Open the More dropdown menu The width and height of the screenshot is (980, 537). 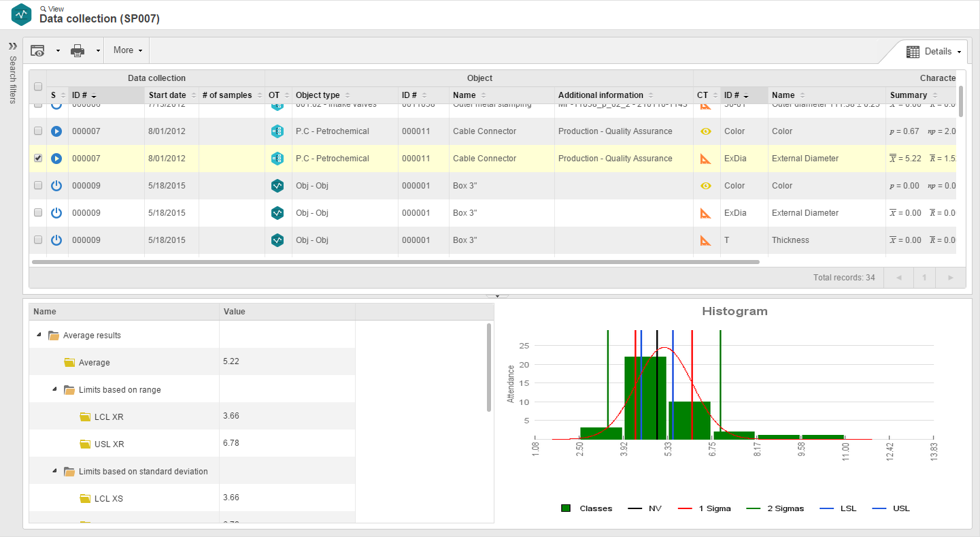pyautogui.click(x=128, y=50)
